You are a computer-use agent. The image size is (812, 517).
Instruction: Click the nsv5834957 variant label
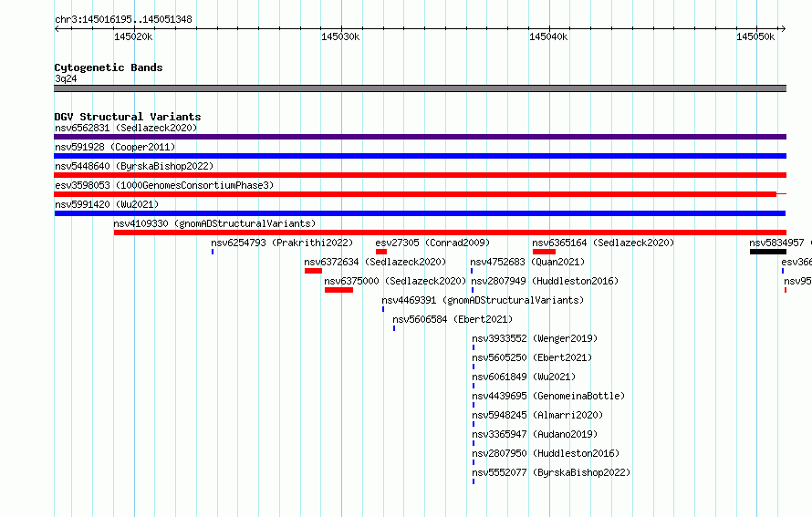[776, 243]
